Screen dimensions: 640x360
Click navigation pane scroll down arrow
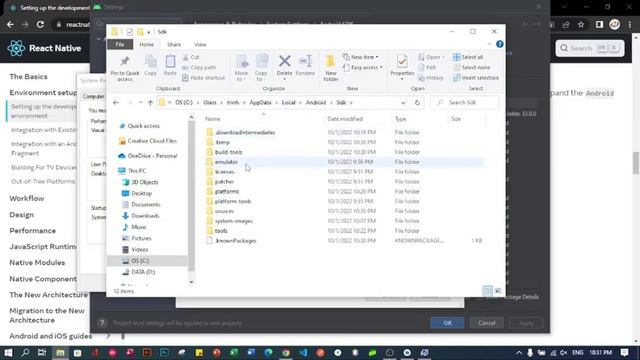191,282
